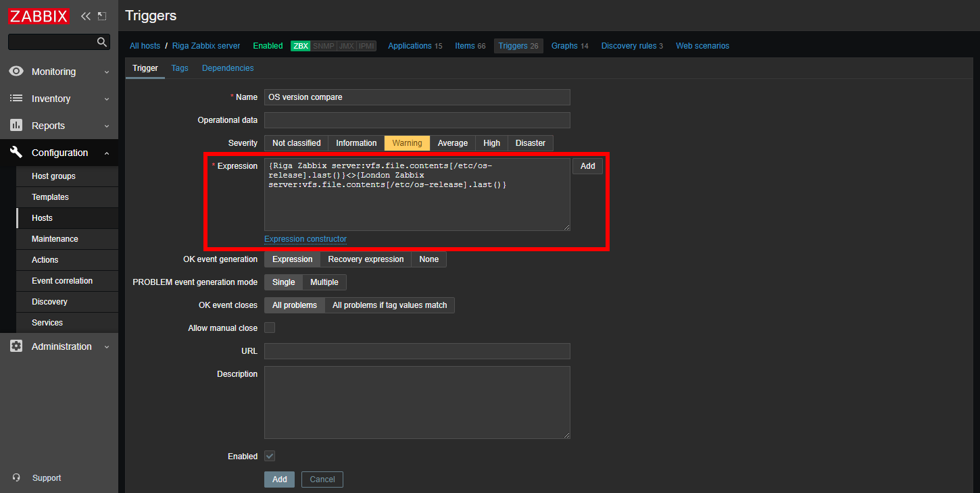980x493 pixels.
Task: Click the Zabbix logo
Action: [38, 16]
